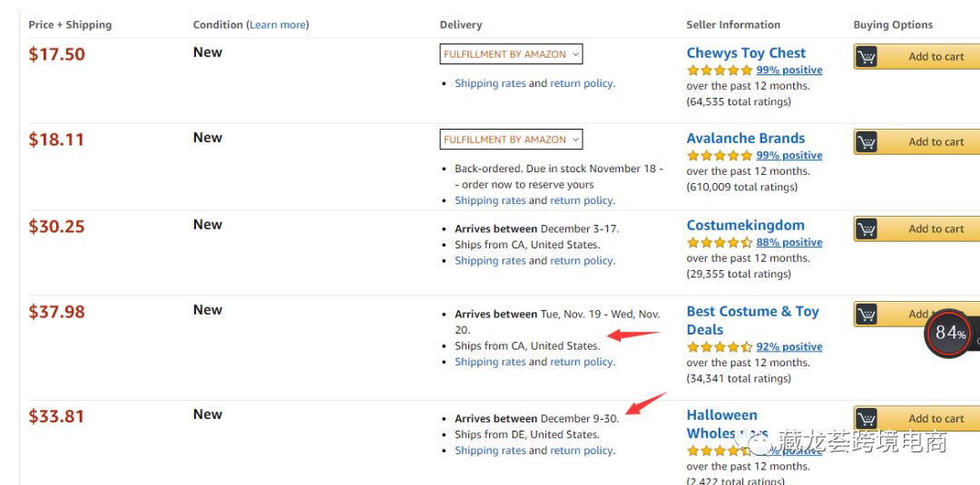The height and width of the screenshot is (485, 980).
Task: Open Avalanche Brands seller page
Action: coord(745,139)
